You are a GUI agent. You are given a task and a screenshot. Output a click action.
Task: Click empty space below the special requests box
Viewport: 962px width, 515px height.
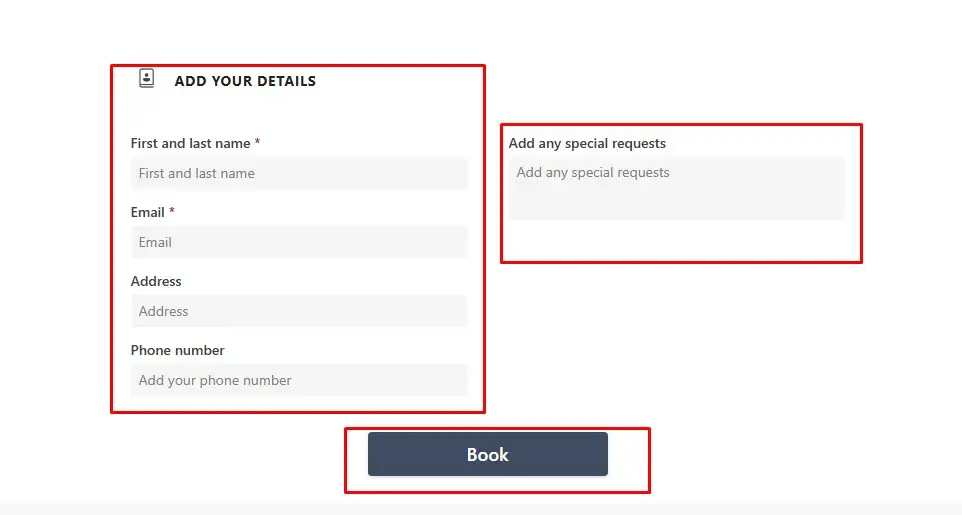point(677,240)
